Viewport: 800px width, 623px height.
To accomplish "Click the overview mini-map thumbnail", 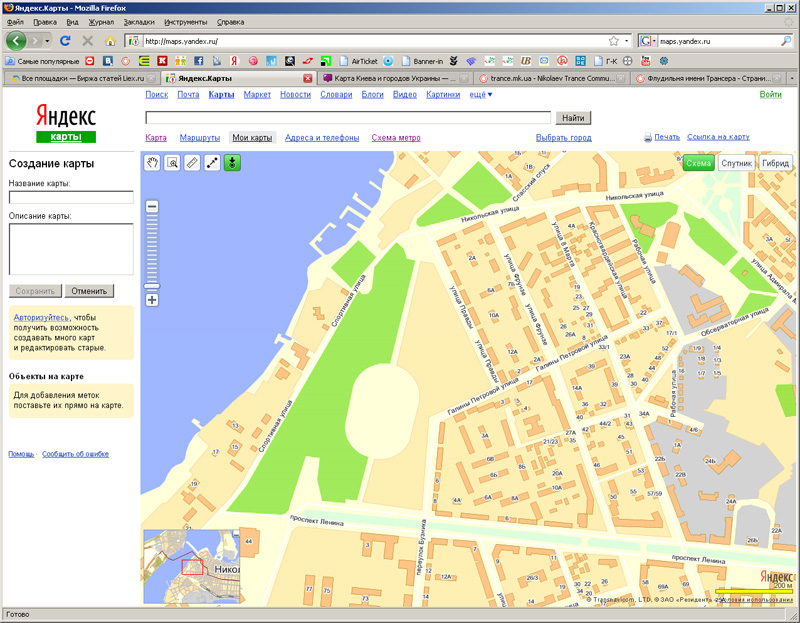I will coord(192,566).
